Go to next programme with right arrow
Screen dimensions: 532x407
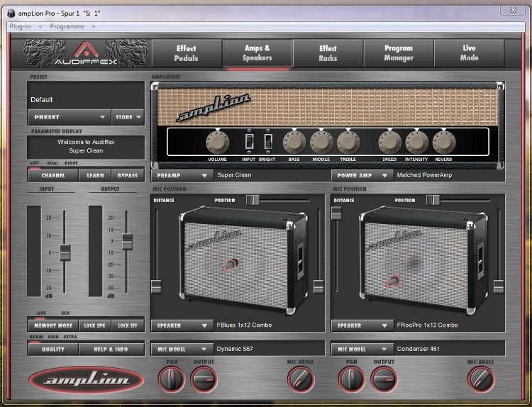94,26
